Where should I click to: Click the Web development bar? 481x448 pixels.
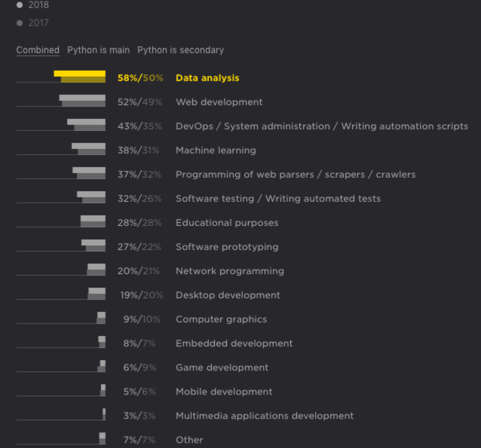pyautogui.click(x=82, y=101)
